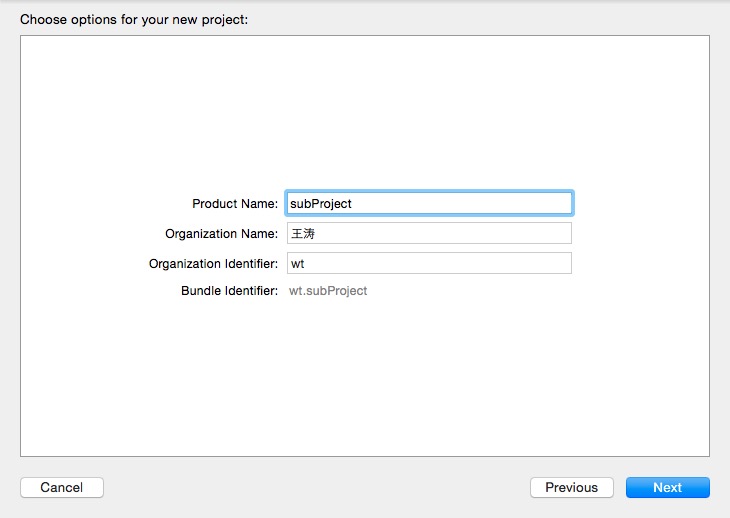Screen dimensions: 730x518
Task: Click the 王涛 text in Organization Name
Action: pos(301,234)
